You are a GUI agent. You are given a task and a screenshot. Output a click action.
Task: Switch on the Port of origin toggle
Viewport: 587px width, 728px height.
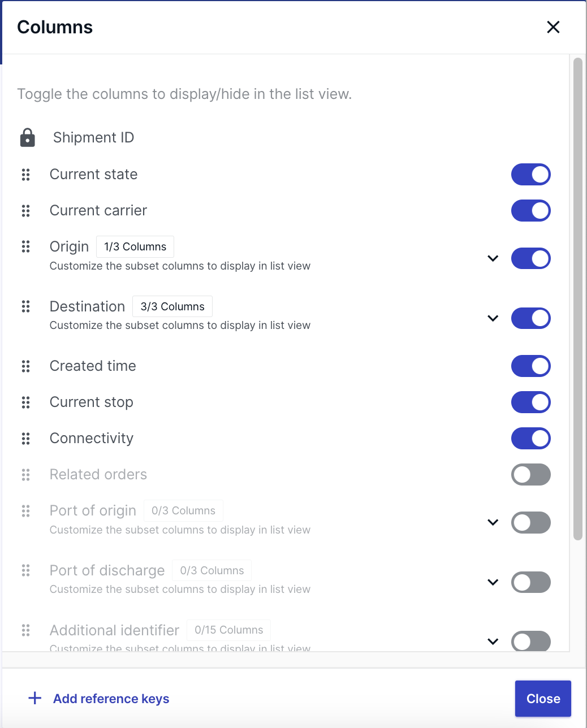530,522
